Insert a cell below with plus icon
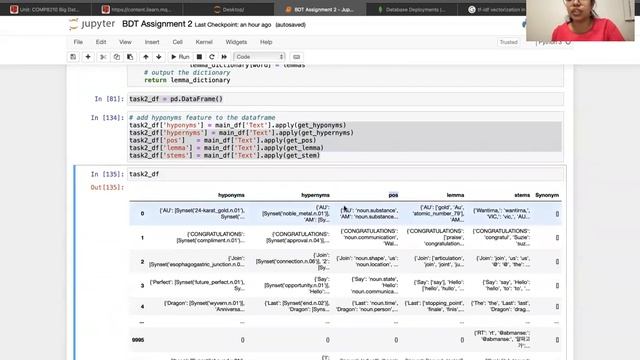 88,57
